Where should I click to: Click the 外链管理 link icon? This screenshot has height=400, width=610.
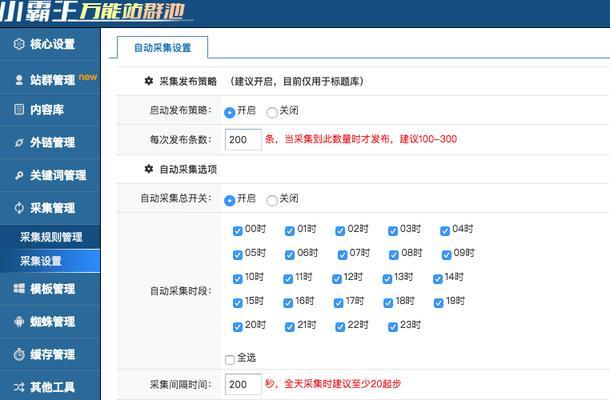pyautogui.click(x=19, y=142)
